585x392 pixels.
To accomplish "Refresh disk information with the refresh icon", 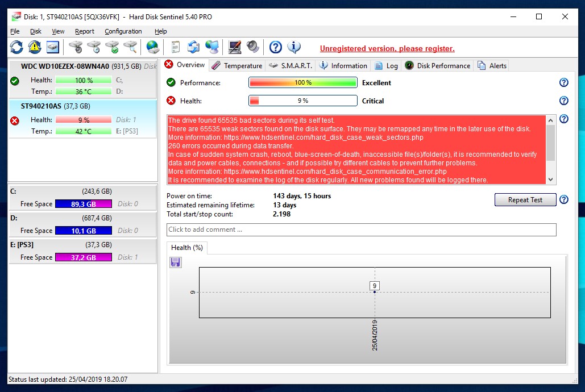I will point(16,47).
